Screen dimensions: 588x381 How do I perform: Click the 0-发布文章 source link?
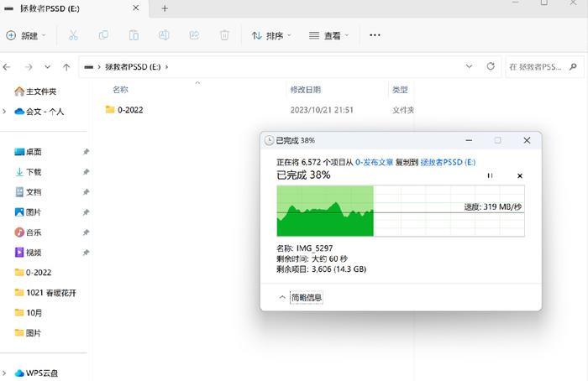(x=374, y=162)
